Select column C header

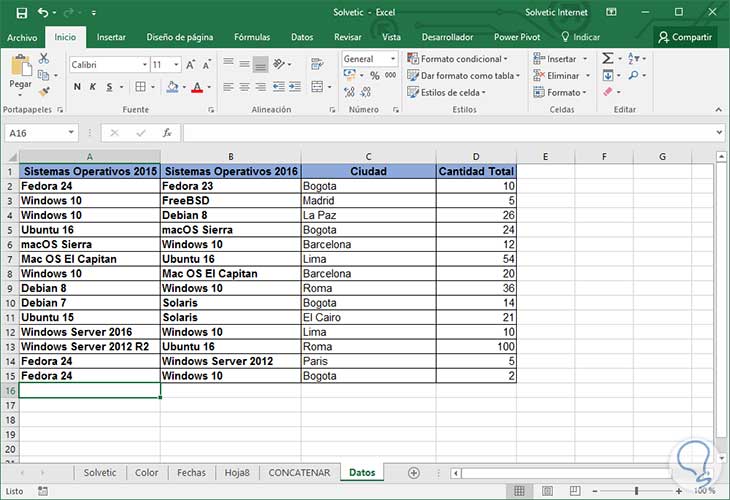368,156
